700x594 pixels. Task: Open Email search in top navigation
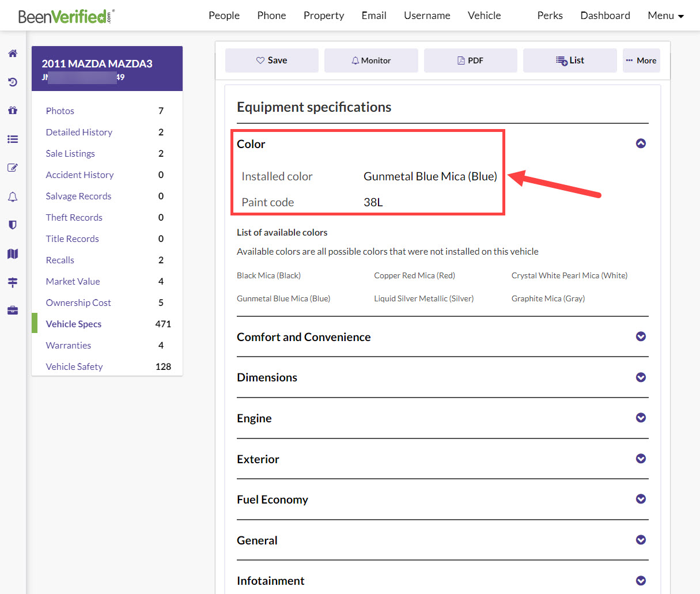pyautogui.click(x=374, y=16)
